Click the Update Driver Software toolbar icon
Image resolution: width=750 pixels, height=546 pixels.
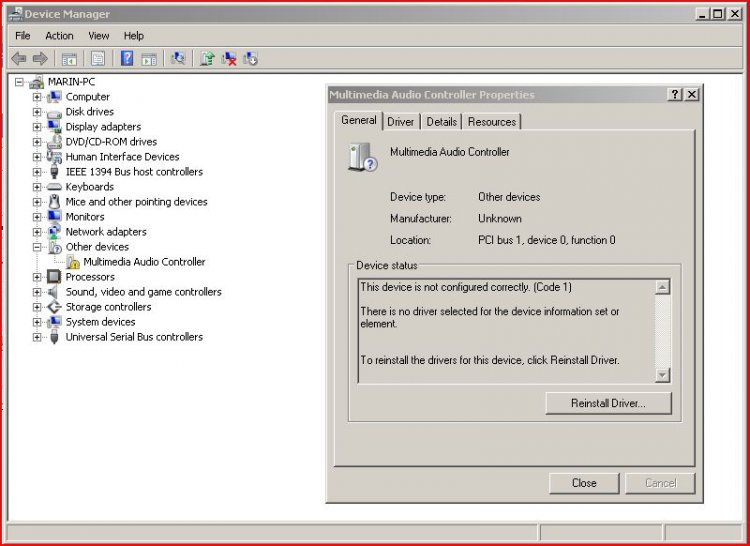pos(207,59)
